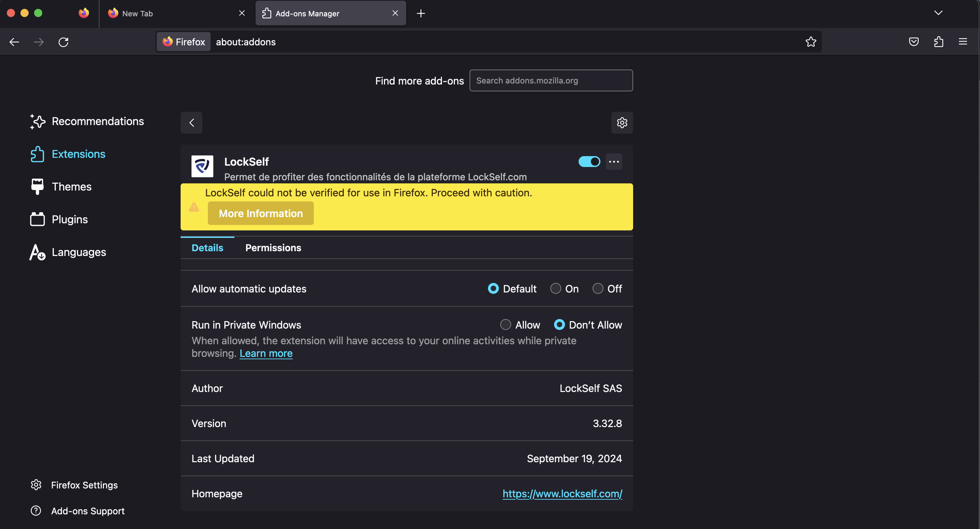Go back to the previous page
The height and width of the screenshot is (529, 980).
point(14,42)
